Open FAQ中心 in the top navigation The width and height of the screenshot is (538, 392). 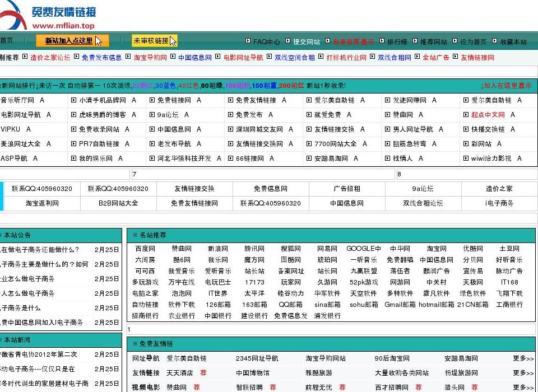pyautogui.click(x=267, y=42)
